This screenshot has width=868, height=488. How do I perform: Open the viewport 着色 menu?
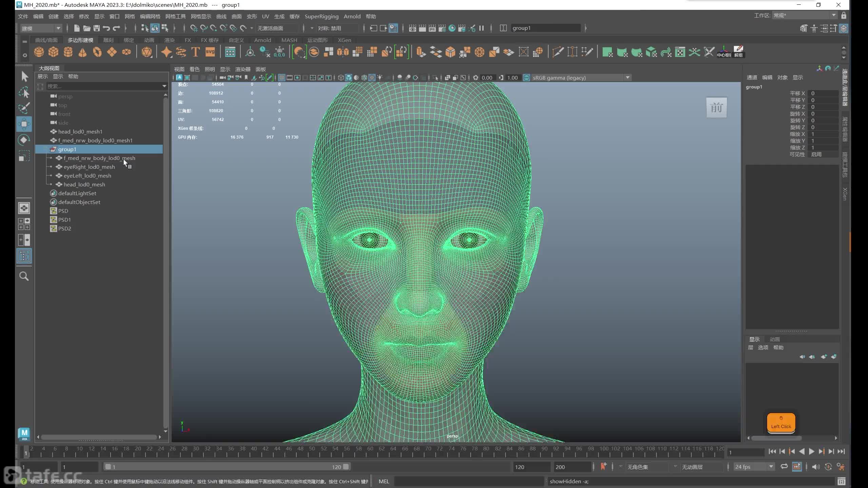pos(194,69)
